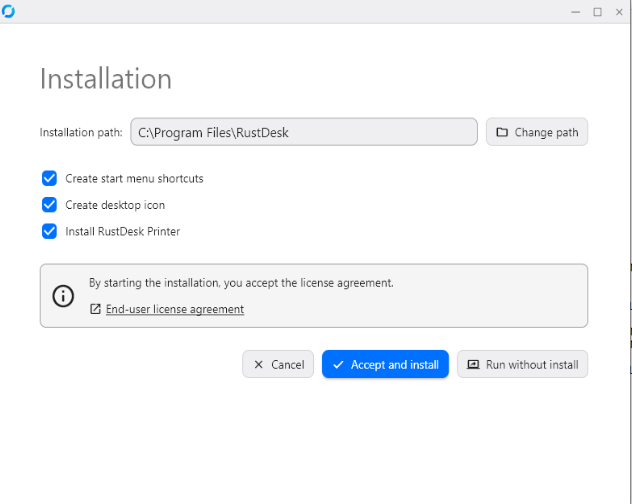Image resolution: width=632 pixels, height=504 pixels.
Task: Click the 'Installation path:' label
Action: (81, 132)
